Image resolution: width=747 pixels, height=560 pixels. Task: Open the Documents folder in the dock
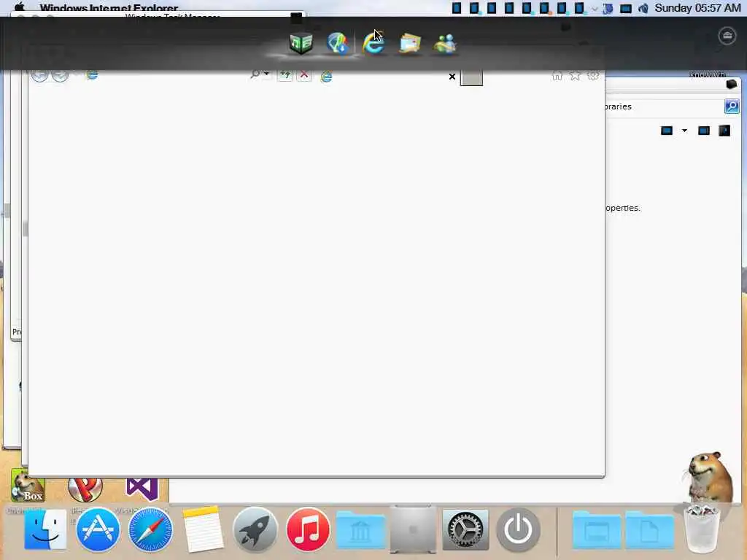[649, 531]
